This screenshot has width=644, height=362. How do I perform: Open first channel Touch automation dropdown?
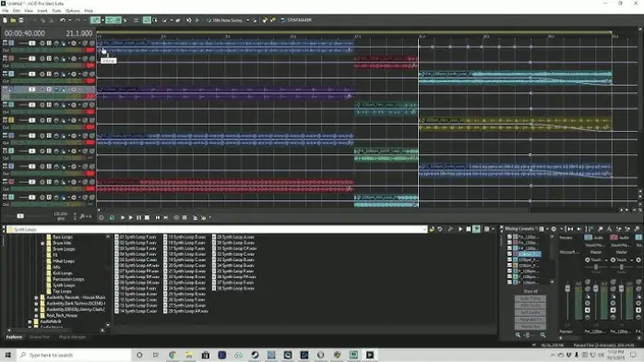606,260
